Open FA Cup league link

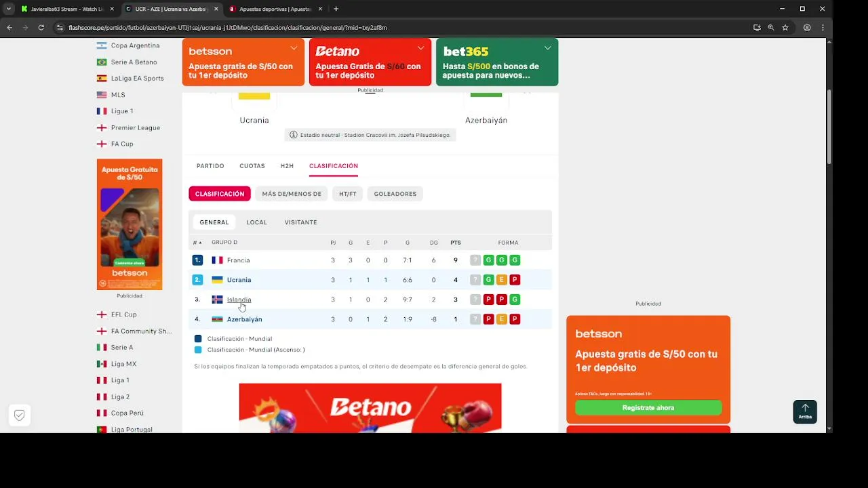(122, 144)
